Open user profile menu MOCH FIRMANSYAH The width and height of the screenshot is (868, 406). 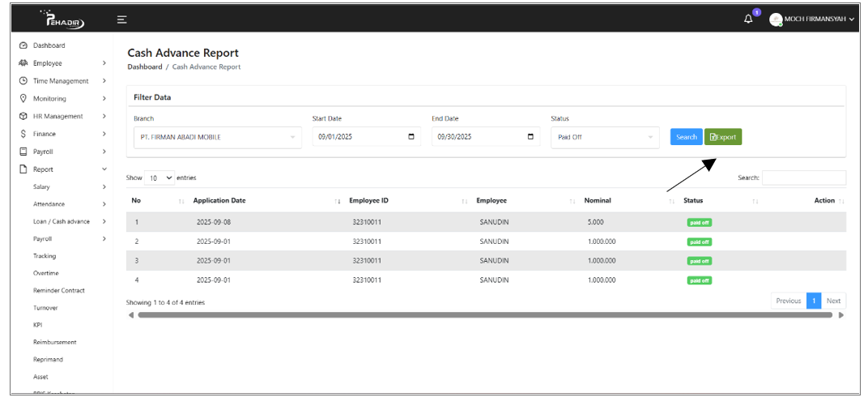(813, 19)
